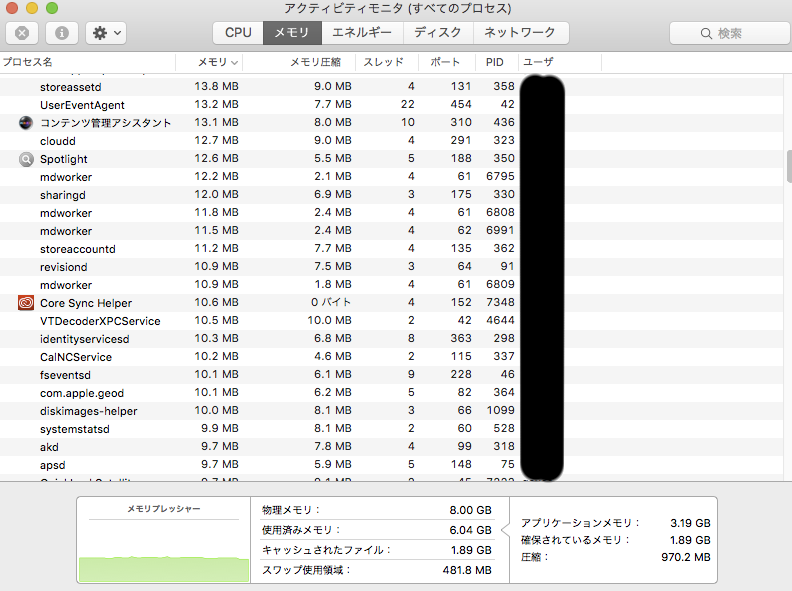The height and width of the screenshot is (591, 792).
Task: Click the 検索 search field
Action: [x=730, y=33]
